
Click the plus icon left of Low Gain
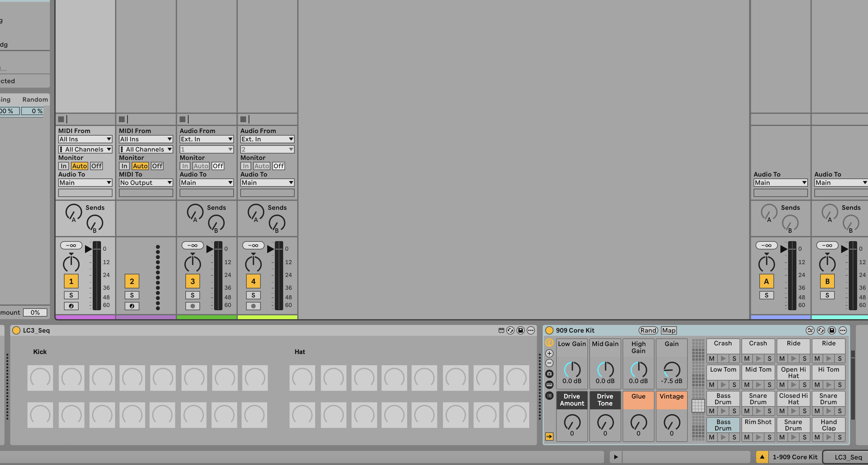point(549,353)
